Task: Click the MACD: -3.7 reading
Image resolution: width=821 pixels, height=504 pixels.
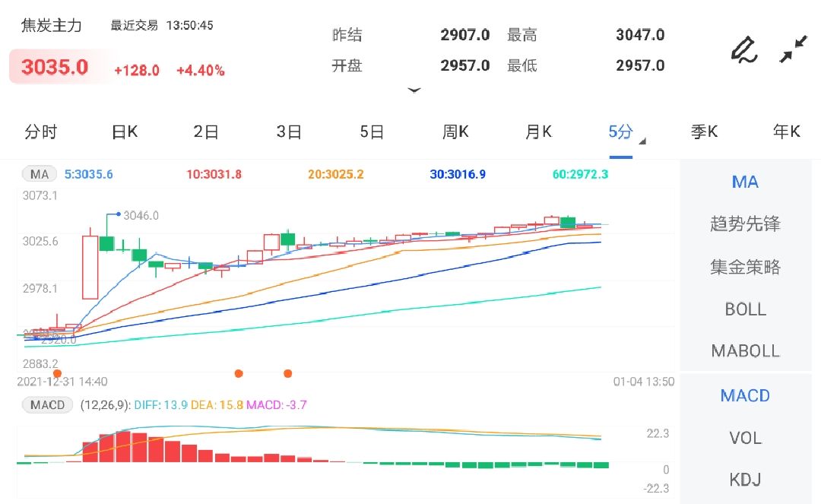Action: [277, 405]
